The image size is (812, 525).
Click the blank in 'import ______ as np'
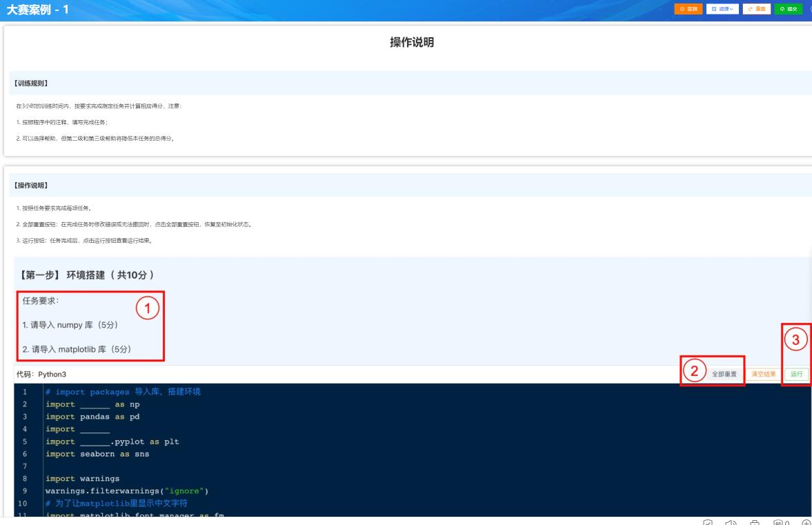(95, 405)
